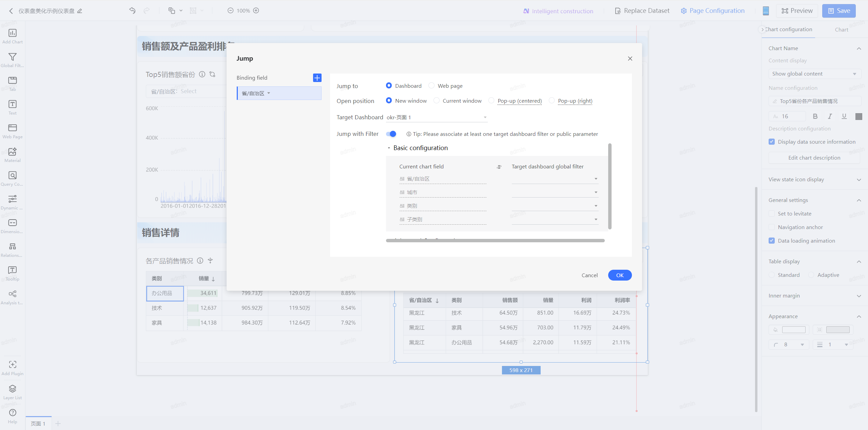Expand View state icon display section
Viewport: 868px width, 430px height.
(x=859, y=180)
